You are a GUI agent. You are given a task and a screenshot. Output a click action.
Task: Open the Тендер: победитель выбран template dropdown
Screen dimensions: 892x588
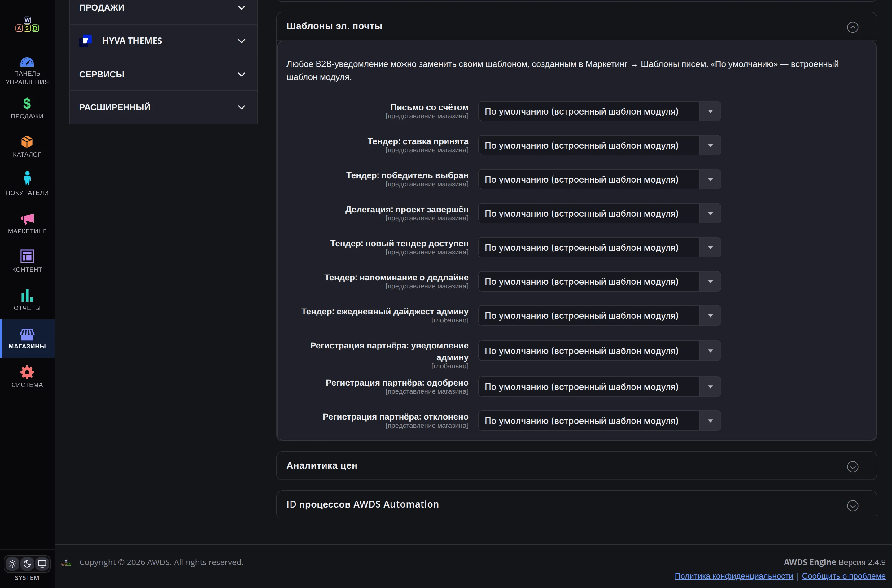coord(599,179)
